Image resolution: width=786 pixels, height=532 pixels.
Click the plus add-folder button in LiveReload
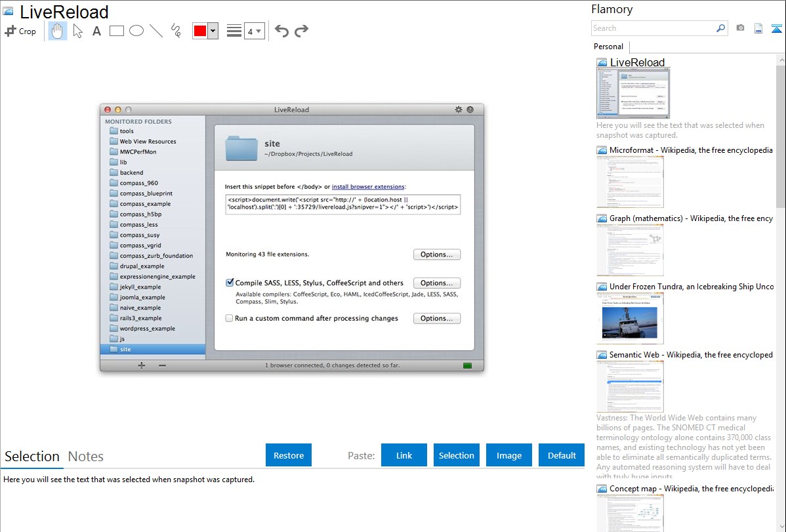141,365
